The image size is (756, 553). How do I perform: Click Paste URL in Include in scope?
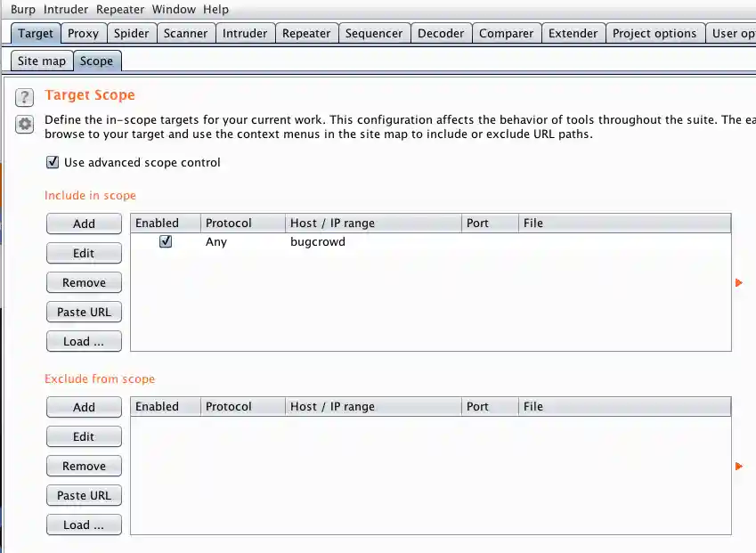[x=84, y=312]
